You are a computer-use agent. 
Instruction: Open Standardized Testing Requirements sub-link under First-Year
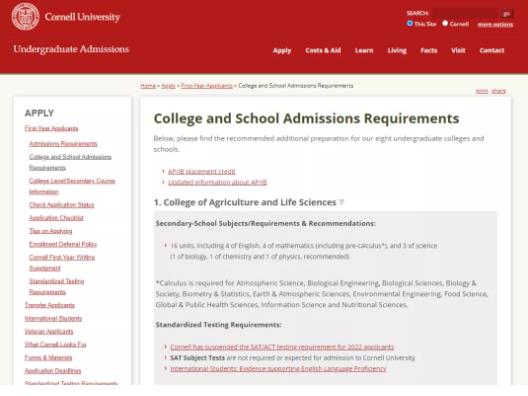click(x=57, y=287)
